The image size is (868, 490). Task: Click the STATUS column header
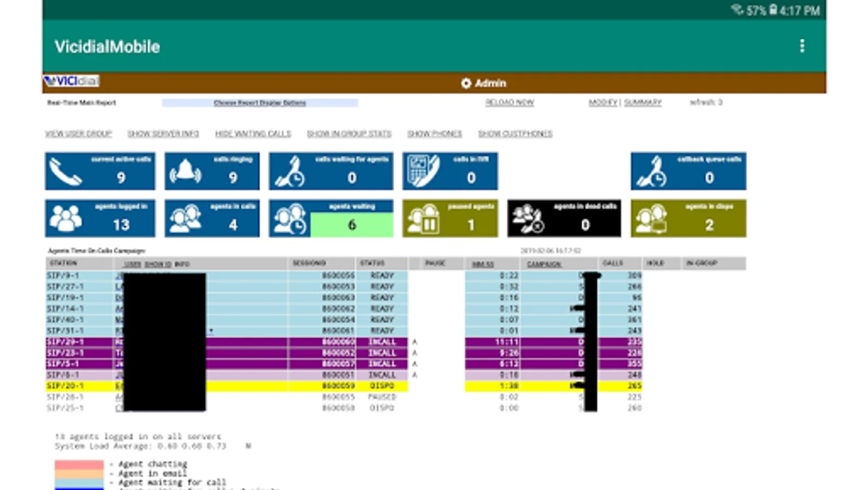point(372,263)
